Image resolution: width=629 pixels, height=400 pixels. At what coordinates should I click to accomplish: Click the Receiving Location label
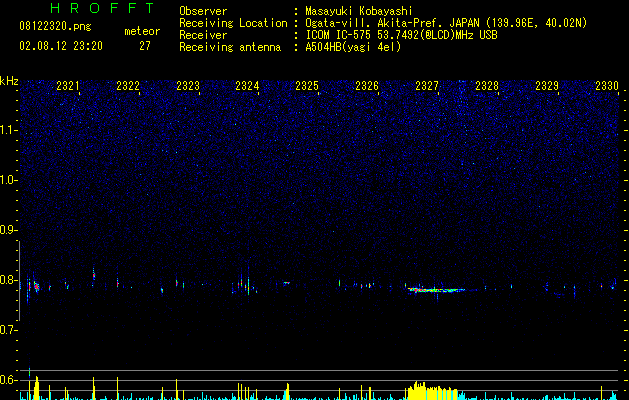tap(233, 23)
